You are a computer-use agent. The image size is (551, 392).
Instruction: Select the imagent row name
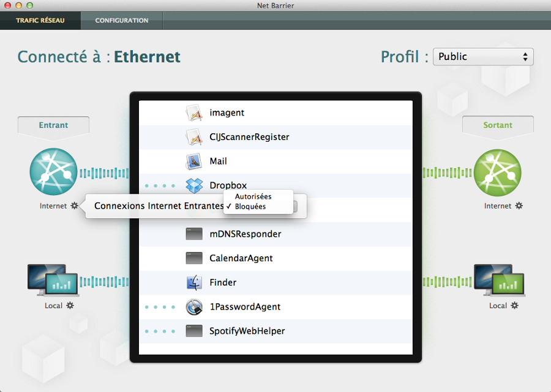point(227,113)
